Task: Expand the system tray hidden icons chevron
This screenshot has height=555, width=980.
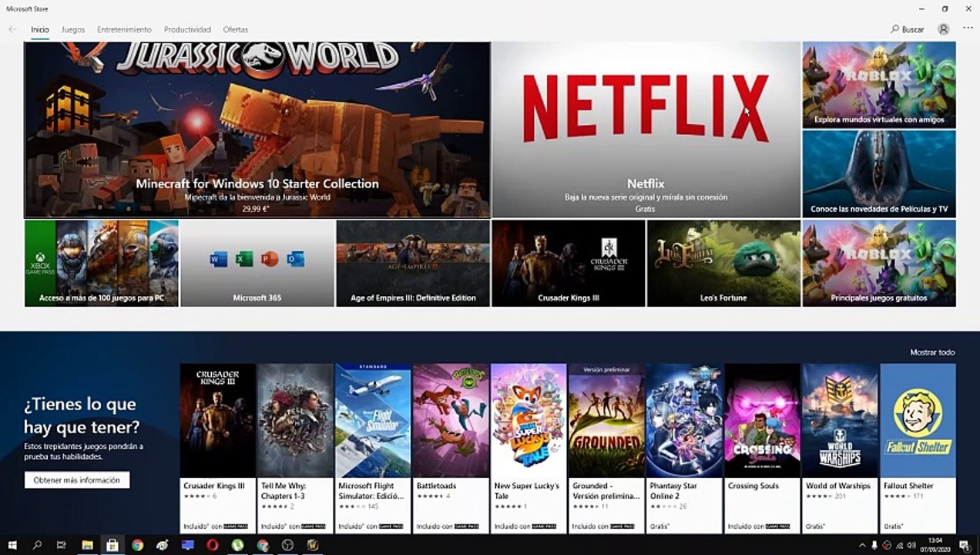Action: (x=862, y=545)
